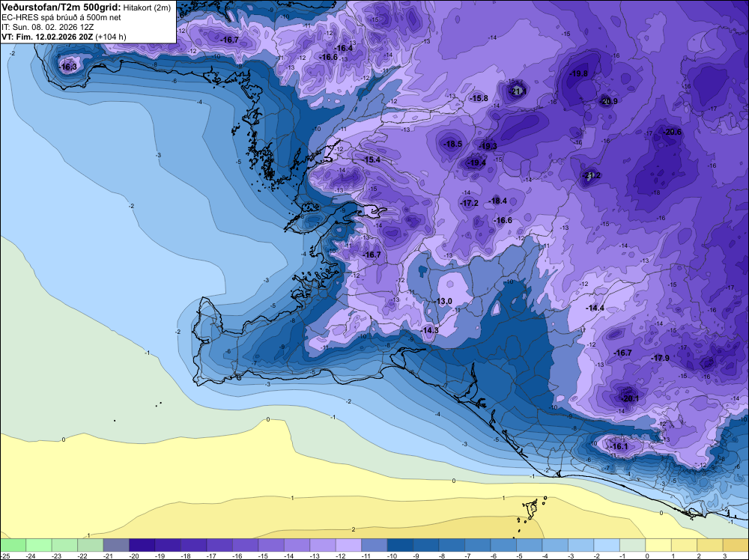Click the legend swatch labeled -24

[x=39, y=545]
